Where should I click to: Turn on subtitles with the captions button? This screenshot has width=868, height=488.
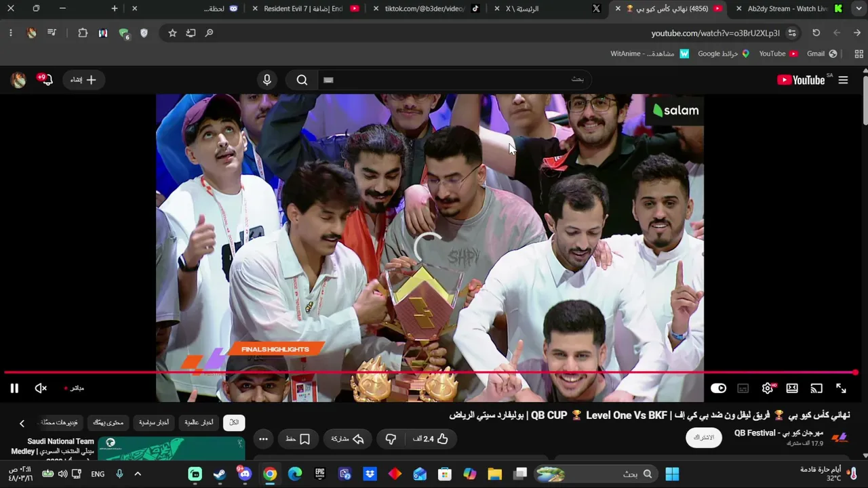pyautogui.click(x=743, y=388)
